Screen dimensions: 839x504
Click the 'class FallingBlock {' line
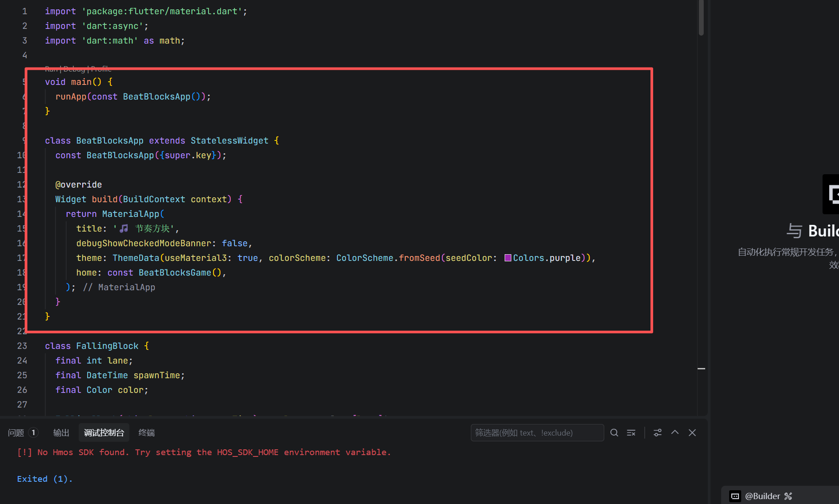pos(97,346)
